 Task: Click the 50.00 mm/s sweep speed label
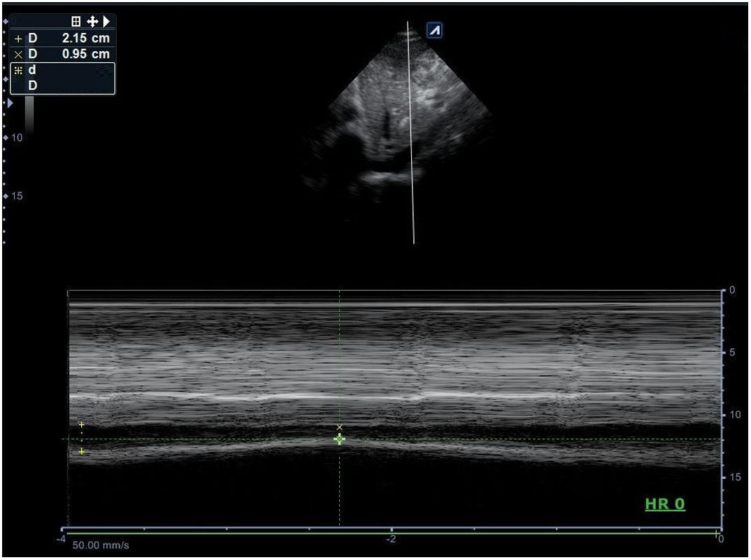[x=101, y=545]
